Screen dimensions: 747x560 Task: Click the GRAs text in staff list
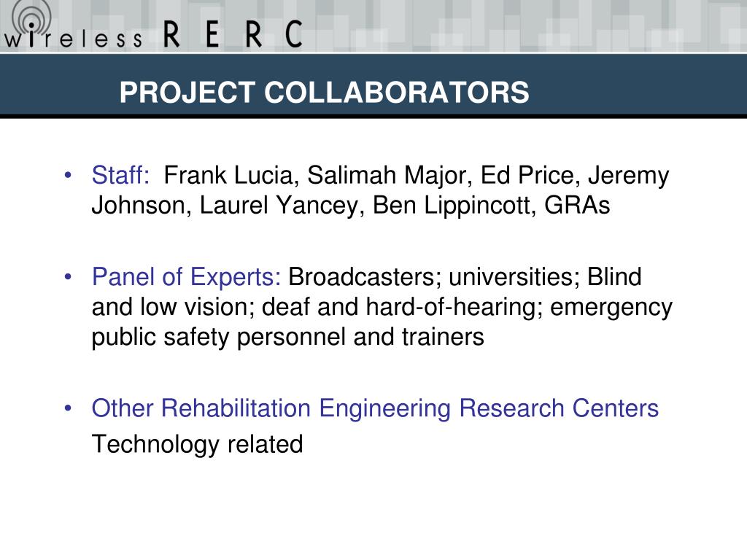[x=577, y=205]
